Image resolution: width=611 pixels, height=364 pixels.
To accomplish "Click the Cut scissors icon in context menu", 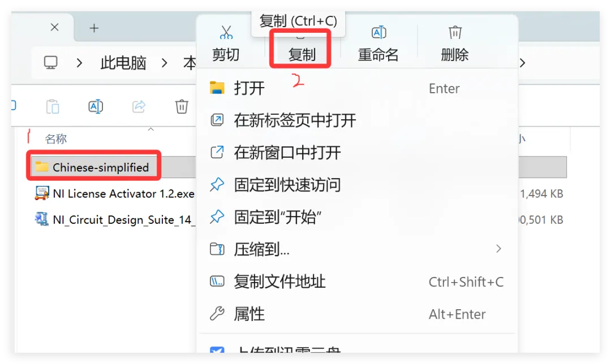I will click(226, 33).
